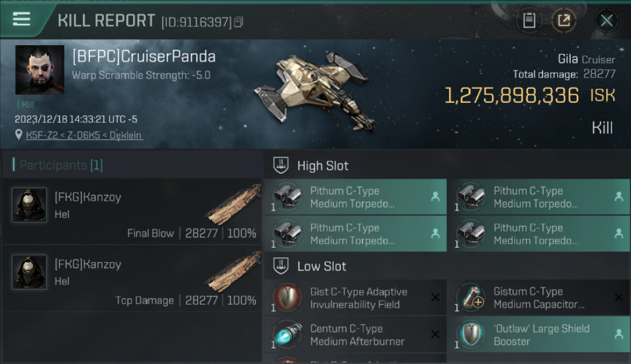Viewport: 631px width, 364px height.
Task: Share the kill report externally
Action: coord(564,20)
